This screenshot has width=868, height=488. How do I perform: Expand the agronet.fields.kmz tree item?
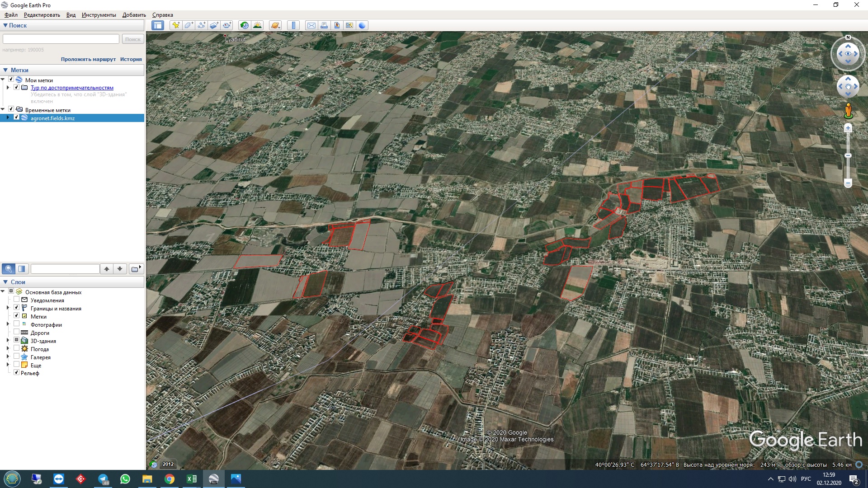point(8,117)
